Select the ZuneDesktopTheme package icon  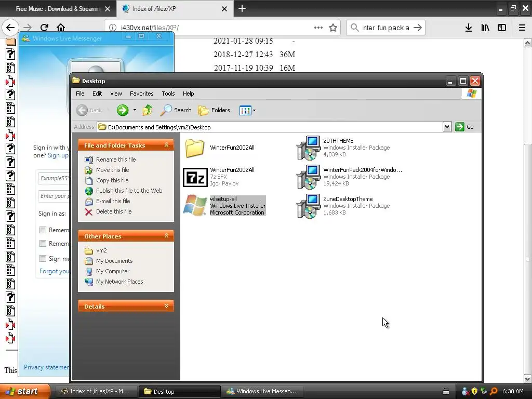309,206
